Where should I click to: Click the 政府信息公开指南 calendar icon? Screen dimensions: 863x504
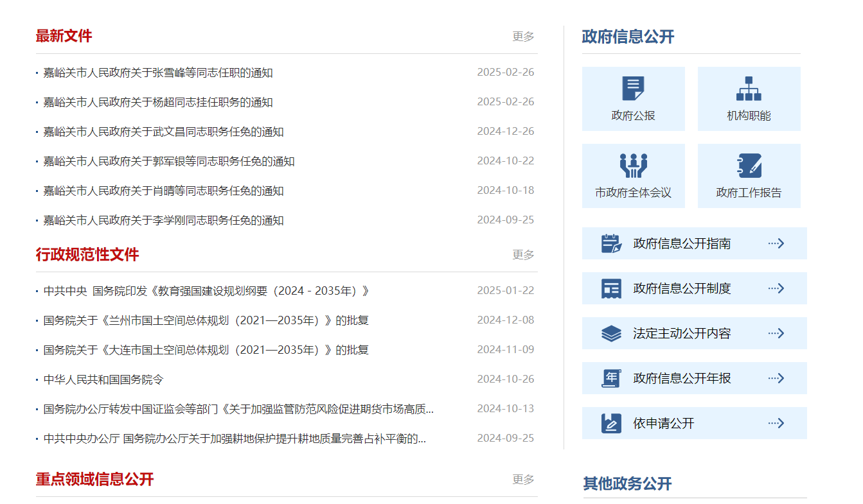(x=611, y=243)
